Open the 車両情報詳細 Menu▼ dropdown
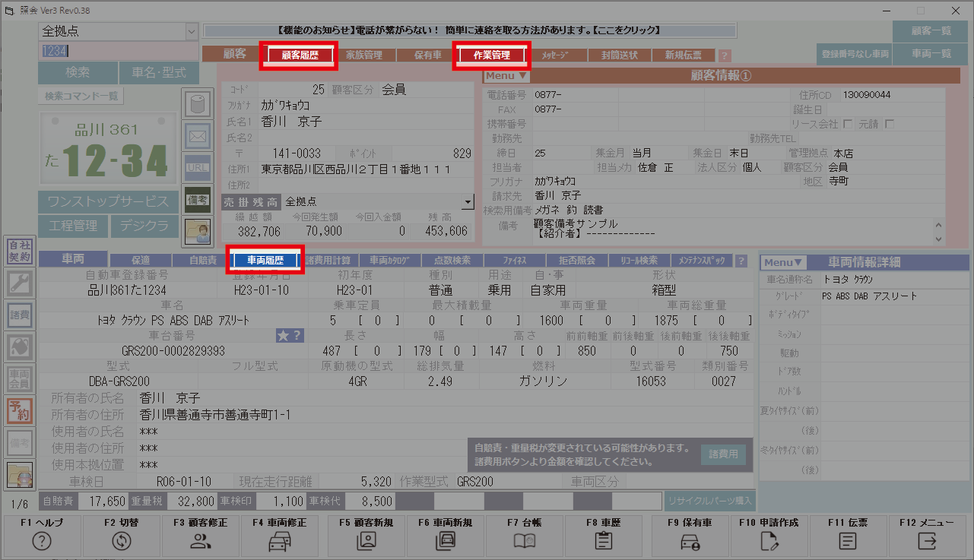 782,262
